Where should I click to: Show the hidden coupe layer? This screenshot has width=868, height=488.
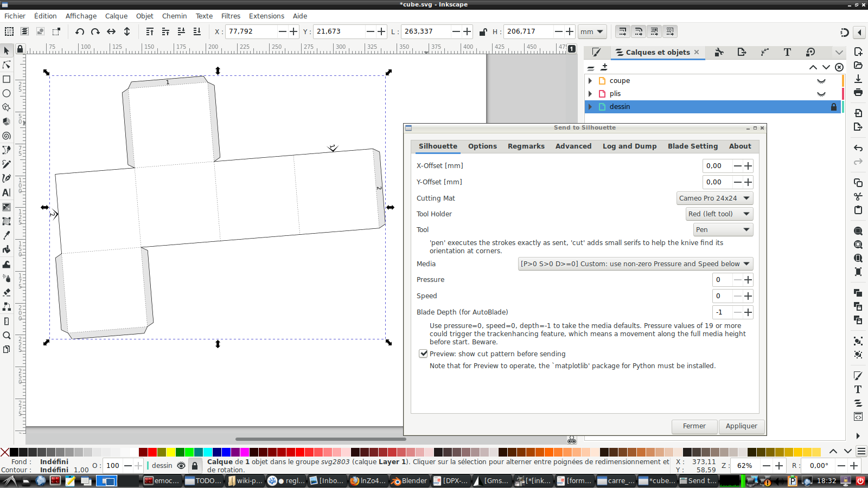tap(821, 80)
